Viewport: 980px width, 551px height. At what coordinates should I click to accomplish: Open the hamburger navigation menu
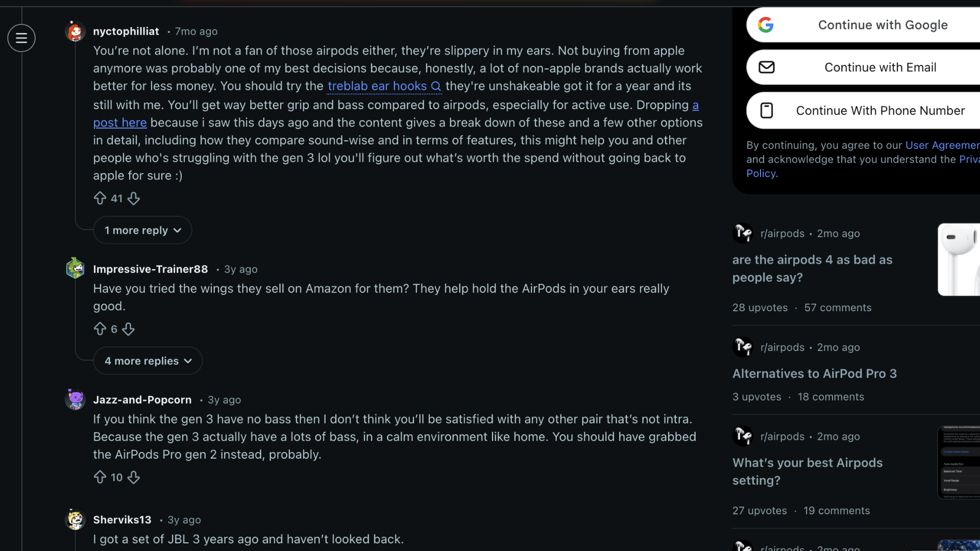[x=21, y=38]
